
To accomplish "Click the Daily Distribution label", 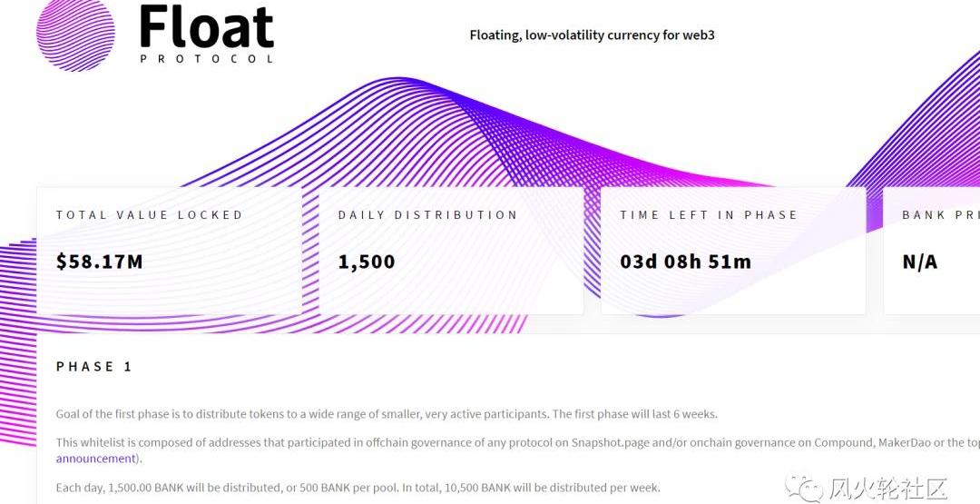I will (x=427, y=215).
